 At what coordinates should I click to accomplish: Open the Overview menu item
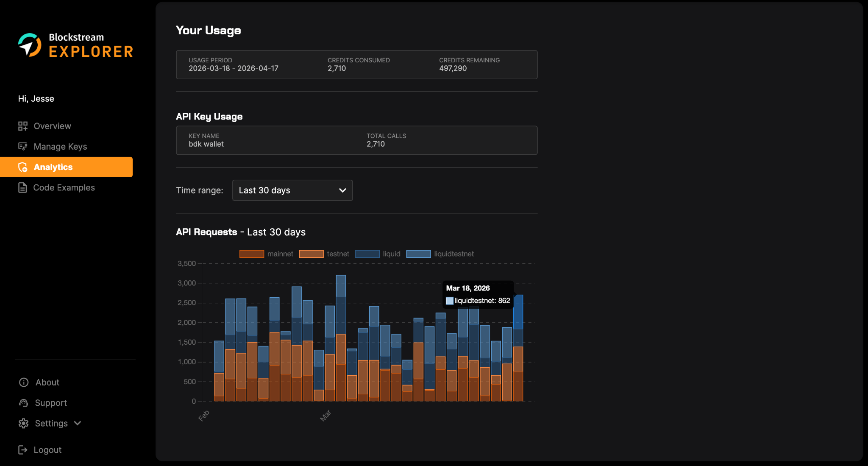tap(52, 126)
